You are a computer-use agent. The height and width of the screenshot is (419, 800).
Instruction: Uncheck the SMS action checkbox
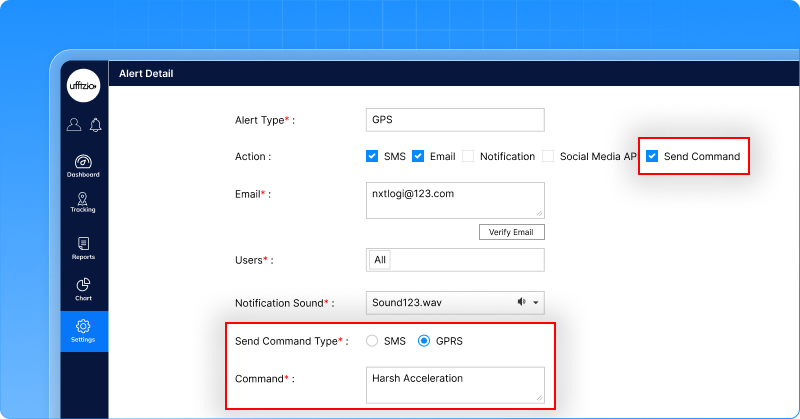[372, 157]
